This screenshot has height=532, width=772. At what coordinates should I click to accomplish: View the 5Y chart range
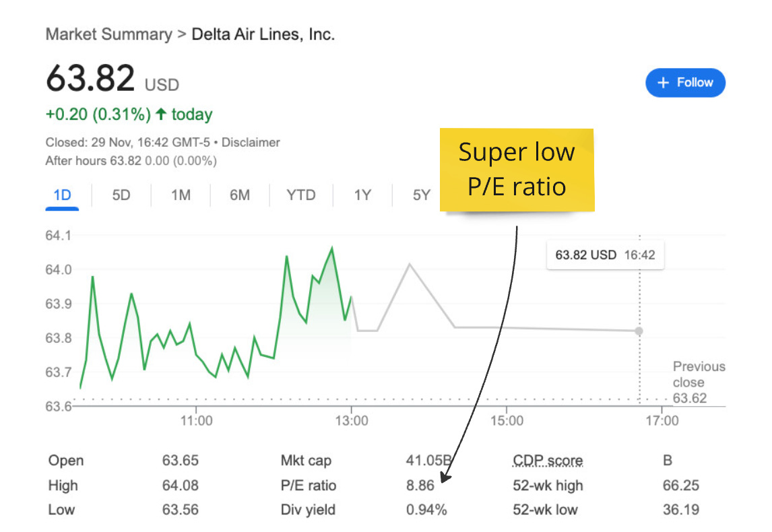coord(421,195)
